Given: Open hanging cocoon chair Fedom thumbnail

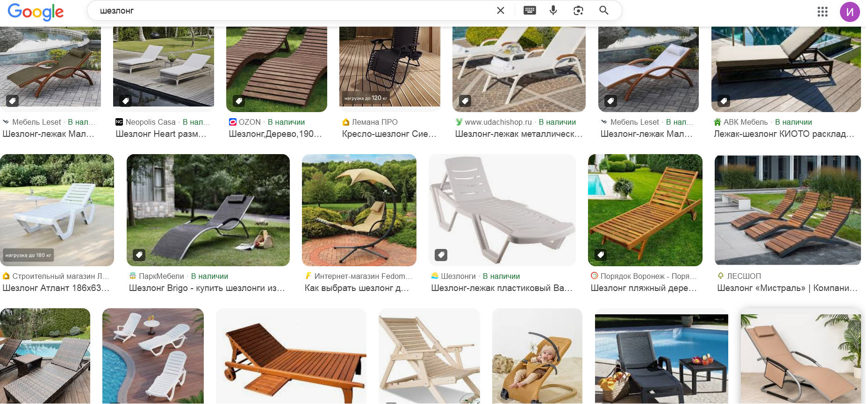Looking at the screenshot, I should coord(359,210).
